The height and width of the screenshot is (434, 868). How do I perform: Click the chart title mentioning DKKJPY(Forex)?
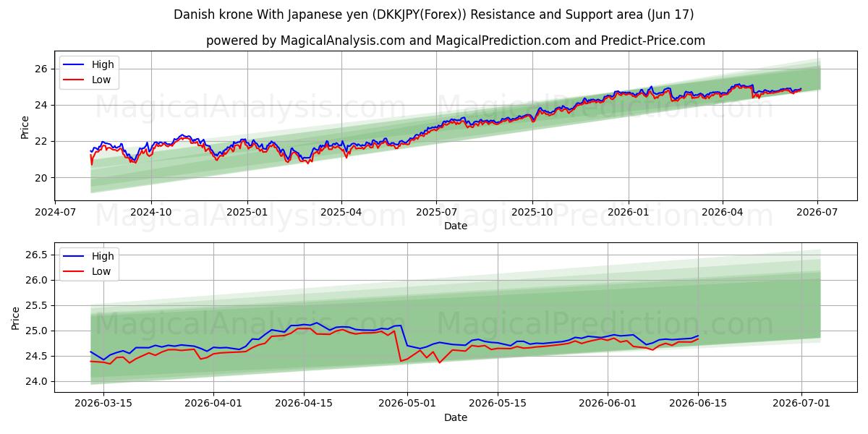coord(434,14)
